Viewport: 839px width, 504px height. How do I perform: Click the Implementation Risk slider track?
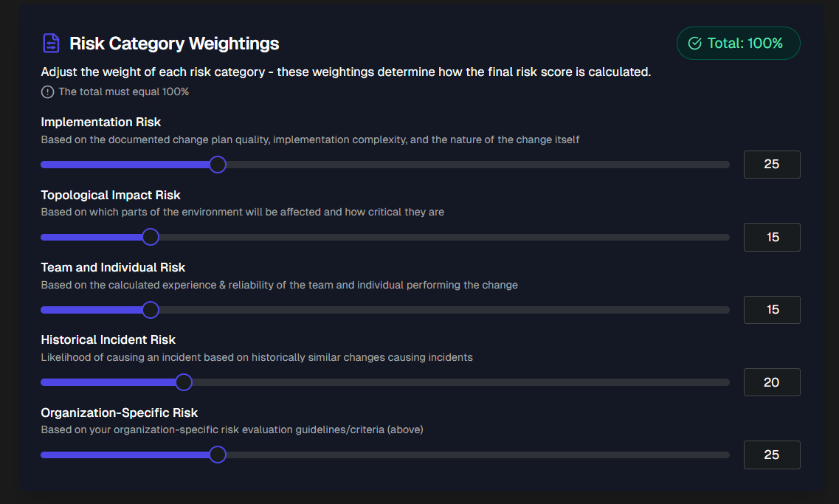[x=443, y=164]
